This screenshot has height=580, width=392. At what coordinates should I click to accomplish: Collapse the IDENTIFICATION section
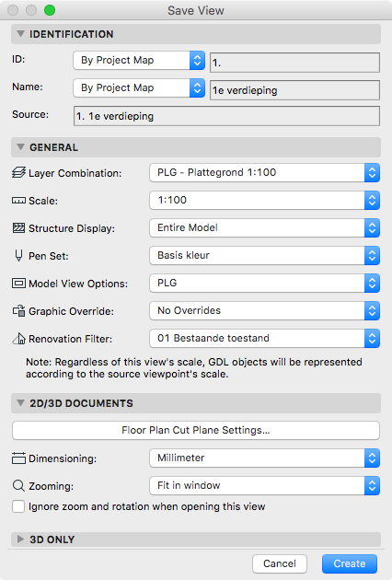click(21, 34)
